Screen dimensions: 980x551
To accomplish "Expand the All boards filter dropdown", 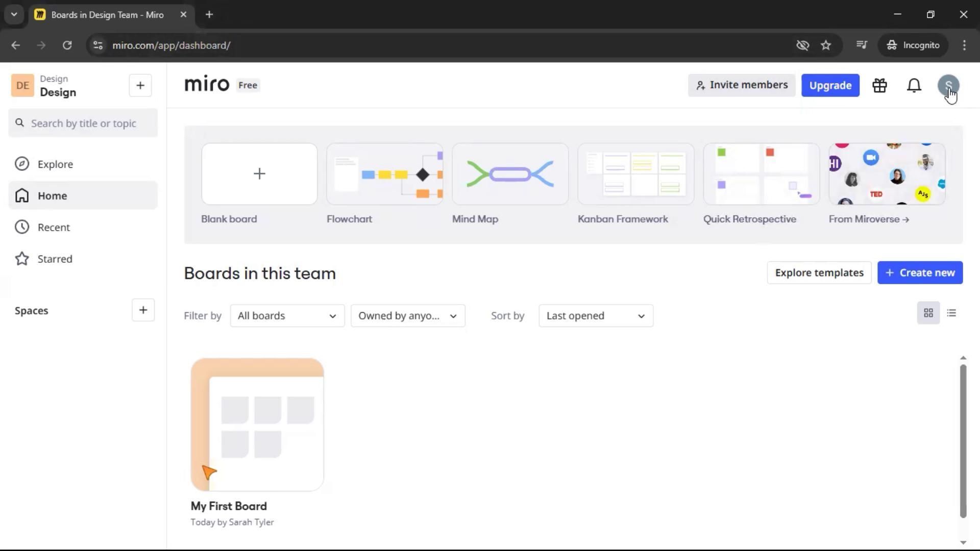I will coord(287,316).
